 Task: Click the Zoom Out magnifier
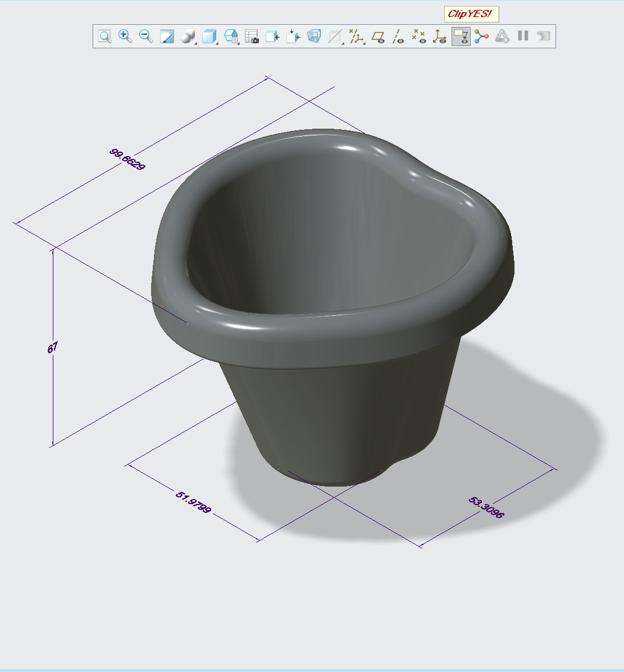146,37
